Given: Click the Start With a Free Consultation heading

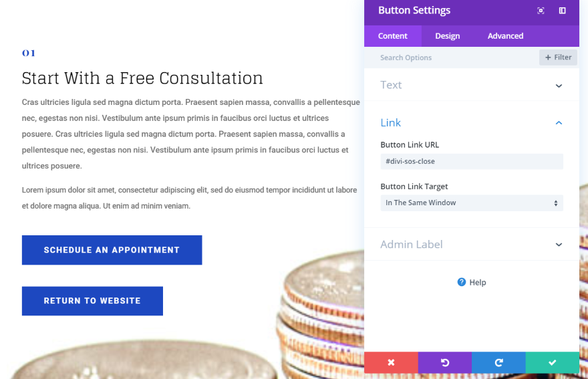Looking at the screenshot, I should (142, 78).
